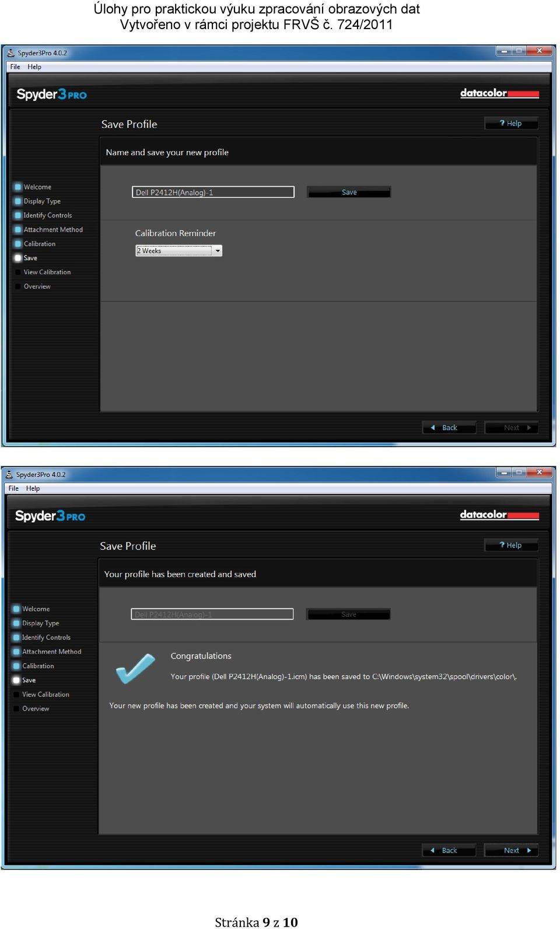Click the Save button in upper window
Screen dimensions: 560x929
click(349, 192)
